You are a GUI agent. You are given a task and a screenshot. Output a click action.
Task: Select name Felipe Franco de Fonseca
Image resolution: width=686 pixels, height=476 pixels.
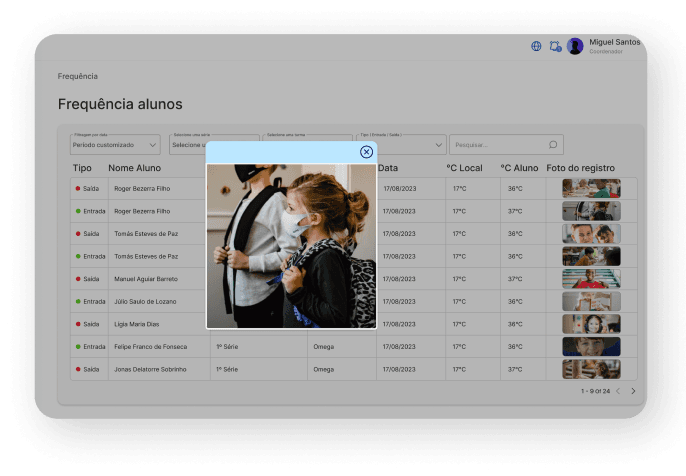click(x=150, y=346)
